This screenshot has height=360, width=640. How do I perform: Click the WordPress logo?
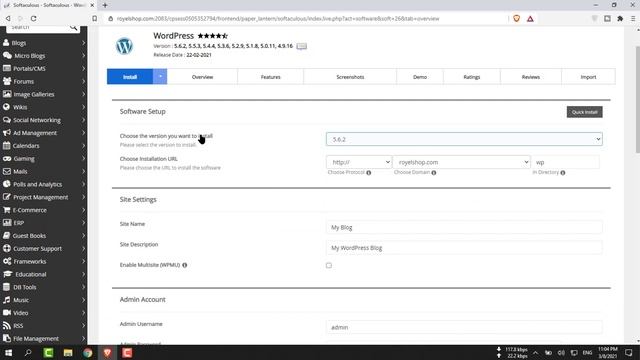pyautogui.click(x=124, y=46)
